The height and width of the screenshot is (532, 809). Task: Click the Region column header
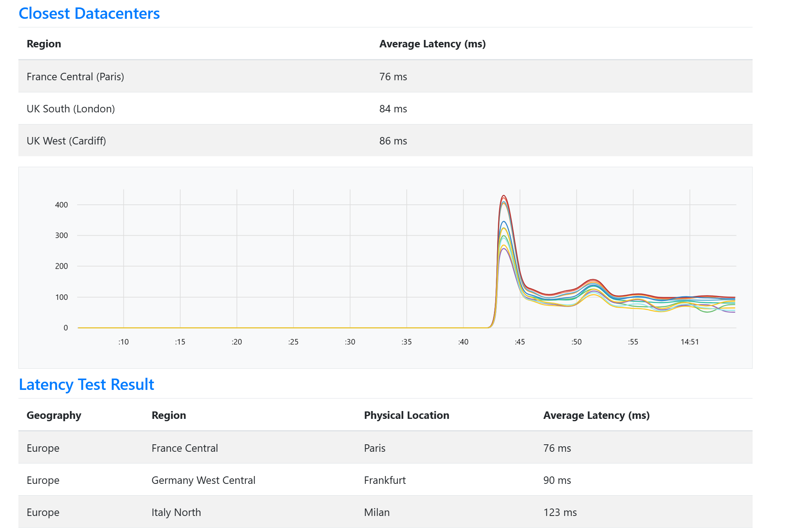tap(43, 43)
